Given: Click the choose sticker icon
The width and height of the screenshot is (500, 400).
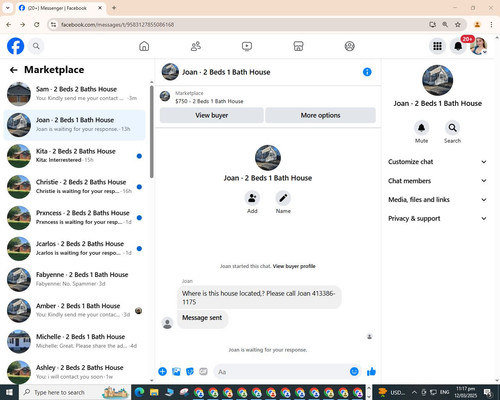Looking at the screenshot, I should [x=190, y=371].
